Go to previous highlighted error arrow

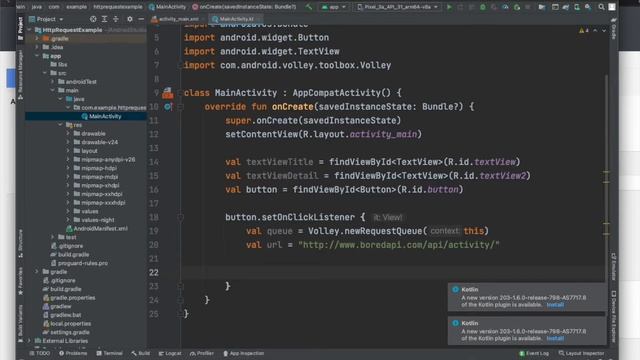click(595, 31)
